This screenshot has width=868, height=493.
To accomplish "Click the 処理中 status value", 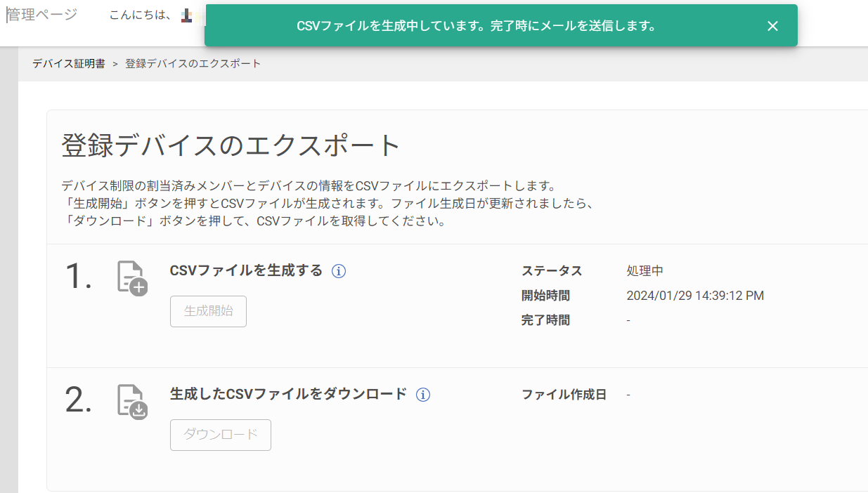I will click(645, 271).
